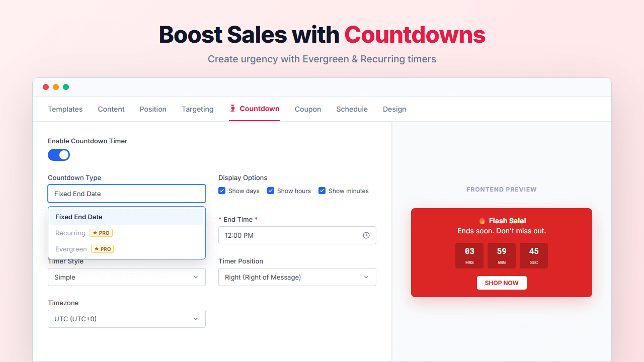Image resolution: width=644 pixels, height=362 pixels.
Task: Uncheck the Show hours checkbox
Action: (271, 191)
